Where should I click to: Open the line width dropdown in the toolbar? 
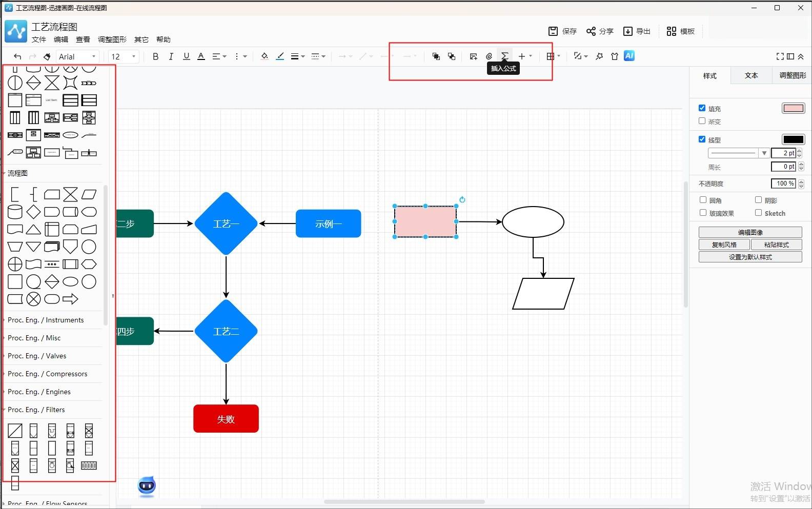tap(298, 56)
